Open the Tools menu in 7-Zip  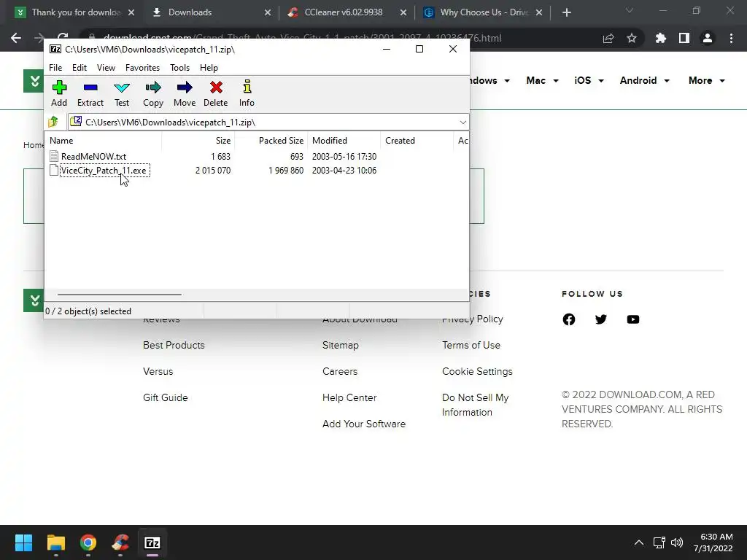click(x=179, y=68)
